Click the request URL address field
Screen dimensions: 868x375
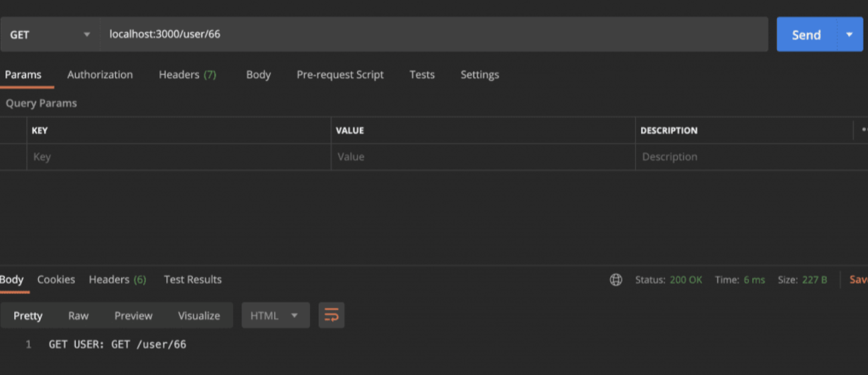434,34
